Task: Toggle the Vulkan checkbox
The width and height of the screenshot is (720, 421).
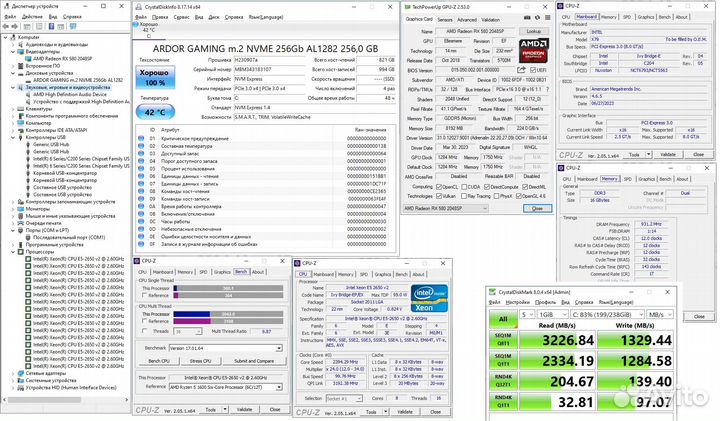Action: click(439, 196)
